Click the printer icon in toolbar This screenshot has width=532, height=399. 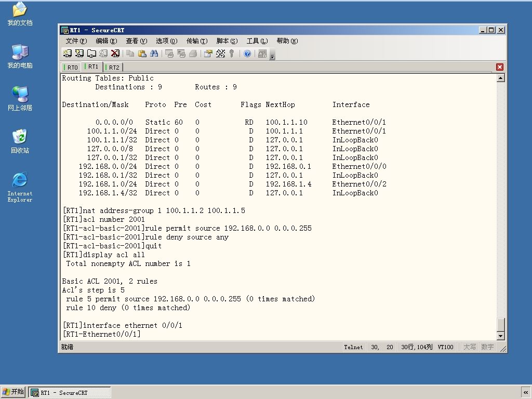[193, 54]
